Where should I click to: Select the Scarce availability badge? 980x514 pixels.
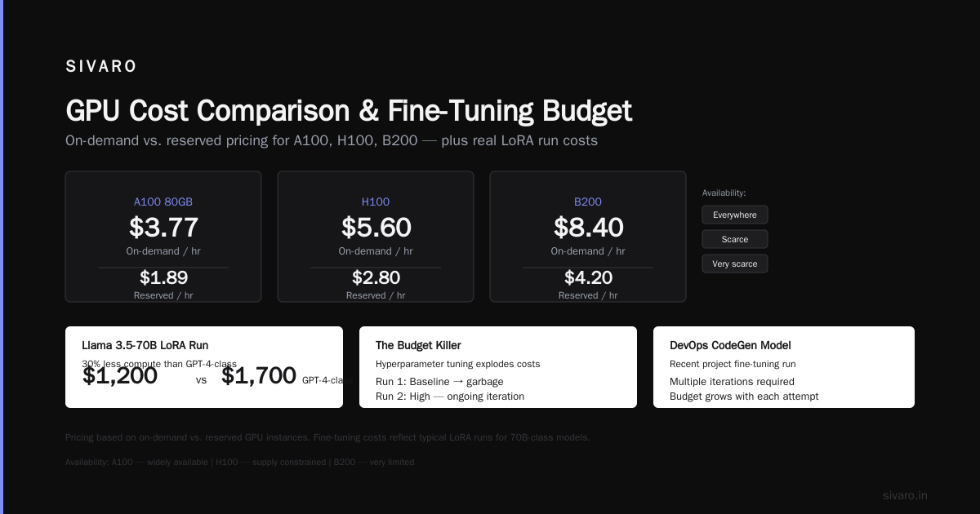point(735,239)
